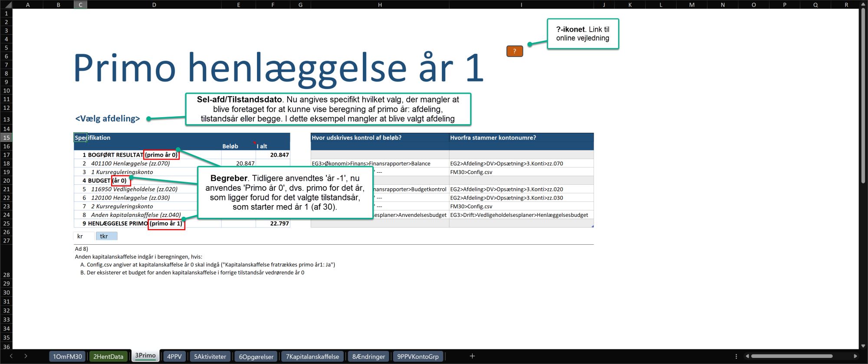Select I alt value 20.847 in BOGFØRT RESULTAT row

coord(273,155)
